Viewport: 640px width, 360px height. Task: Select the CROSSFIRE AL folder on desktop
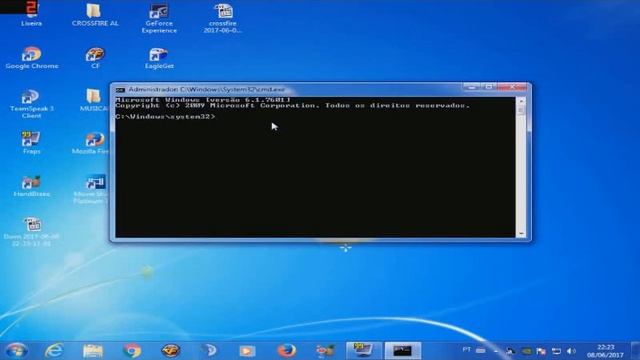[95, 15]
